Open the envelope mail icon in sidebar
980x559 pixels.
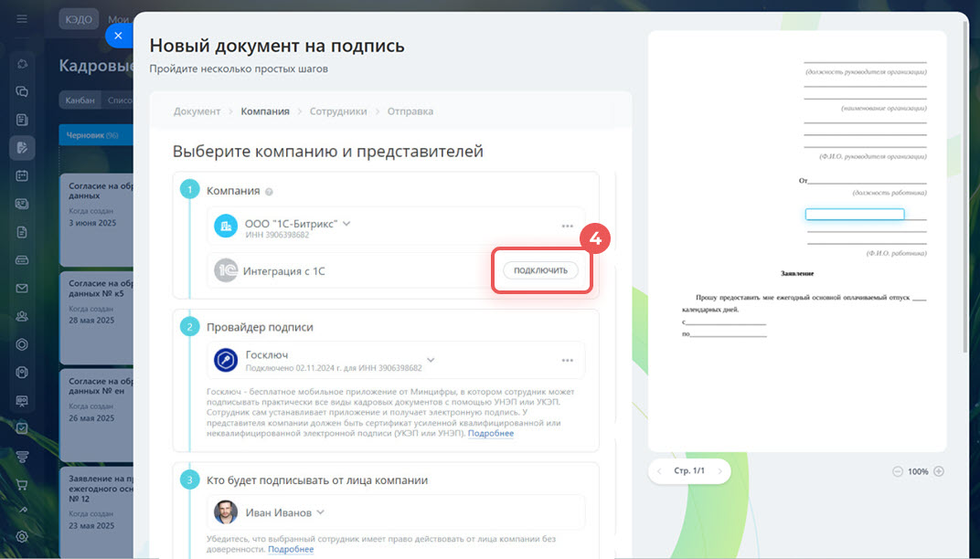pos(22,289)
